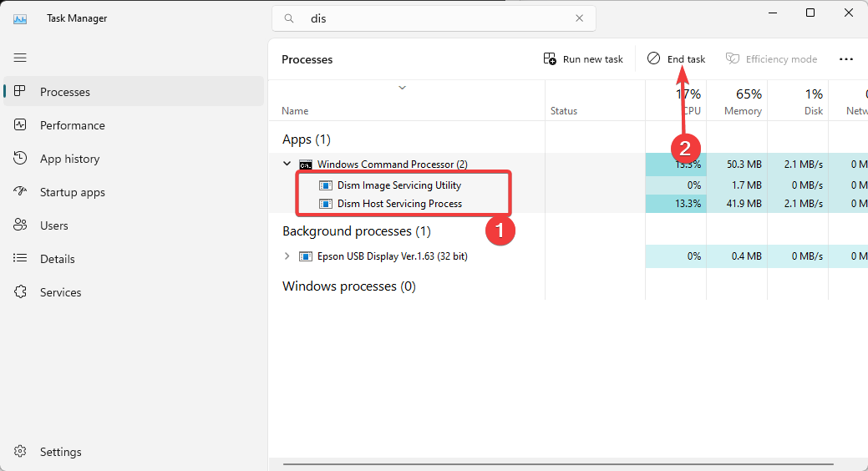868x471 pixels.
Task: Open the App history page
Action: (x=134, y=159)
